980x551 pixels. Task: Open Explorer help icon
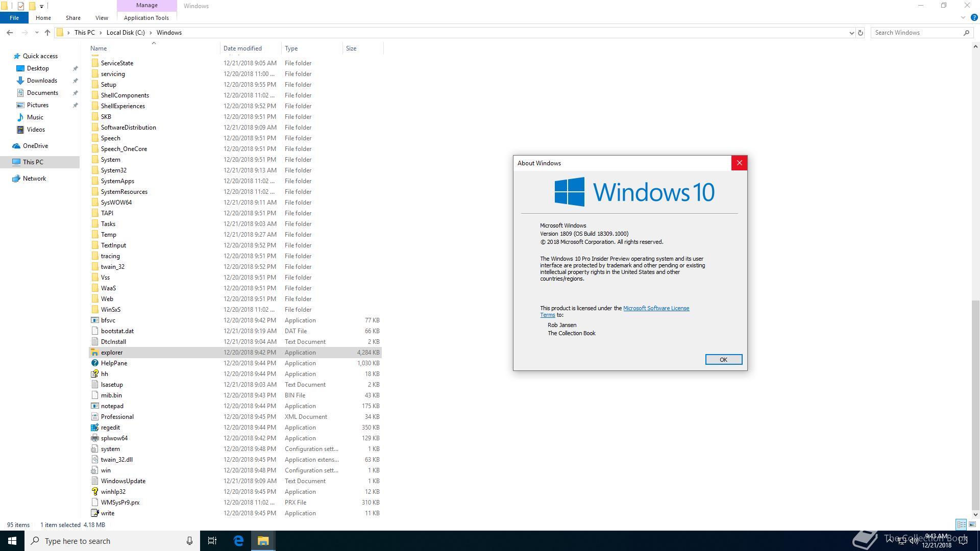tap(974, 18)
